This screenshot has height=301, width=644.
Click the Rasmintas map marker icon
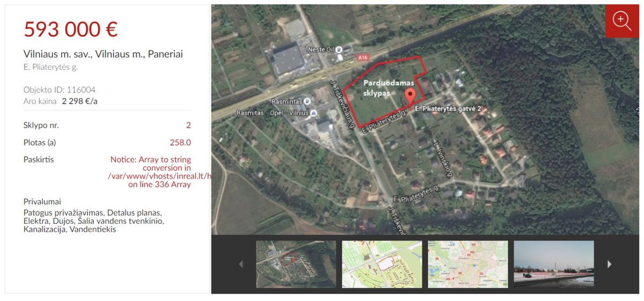pyautogui.click(x=306, y=101)
